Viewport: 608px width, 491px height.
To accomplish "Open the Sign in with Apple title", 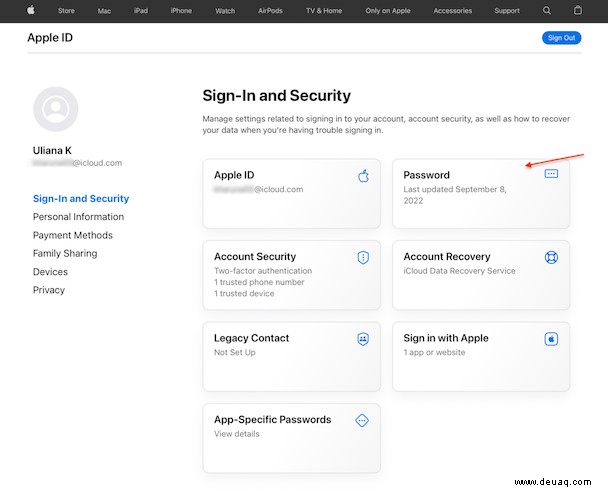I will (446, 338).
